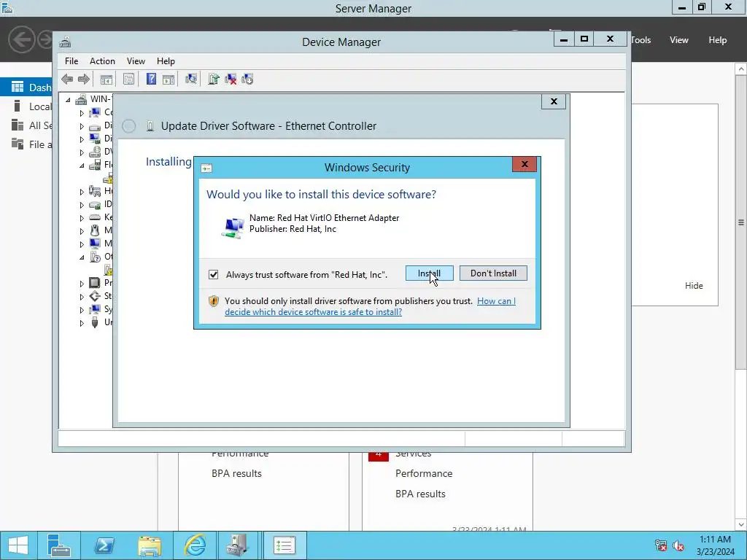Click the Uninstall device red X icon

coord(231,79)
